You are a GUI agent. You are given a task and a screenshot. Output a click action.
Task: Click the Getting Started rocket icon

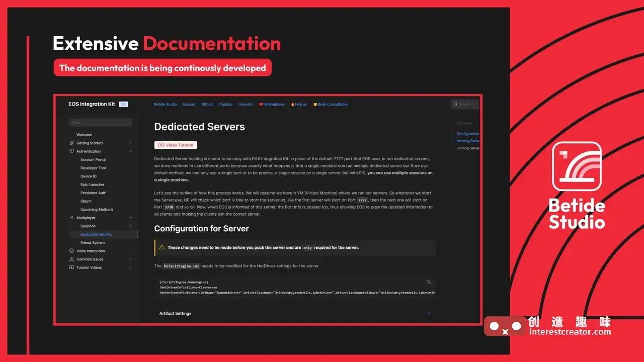[x=71, y=143]
